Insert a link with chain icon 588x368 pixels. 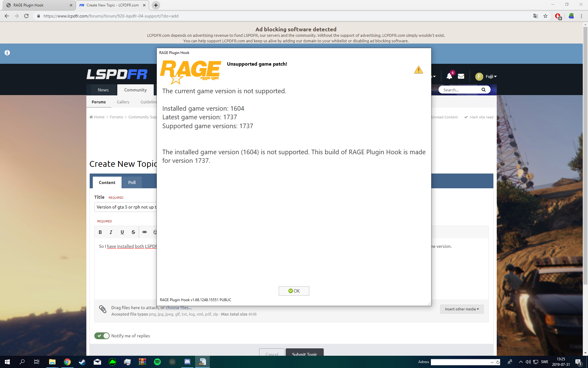point(145,232)
